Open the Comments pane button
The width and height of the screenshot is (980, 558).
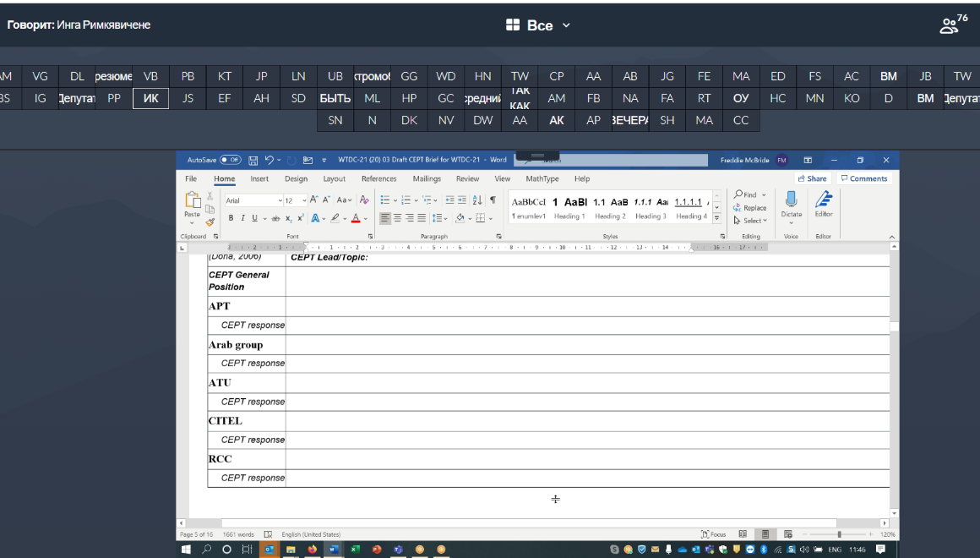click(x=864, y=179)
